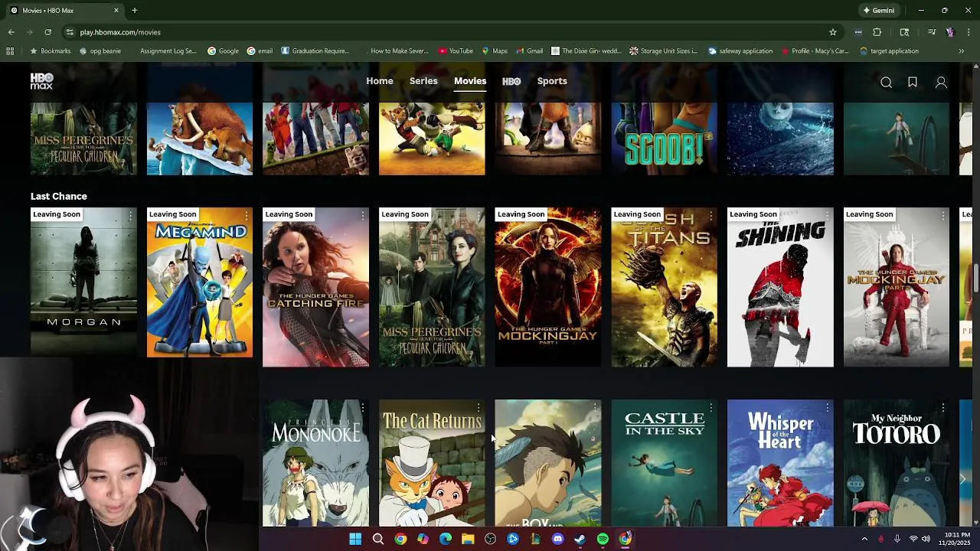Image resolution: width=980 pixels, height=551 pixels.
Task: Go back to the previous page
Action: 11,32
